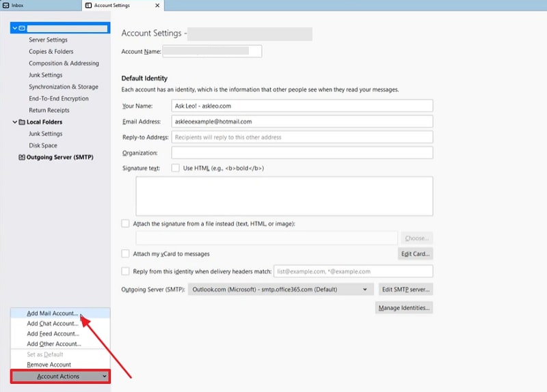Close the Account Settings tab
The height and width of the screenshot is (392, 547).
pos(157,5)
